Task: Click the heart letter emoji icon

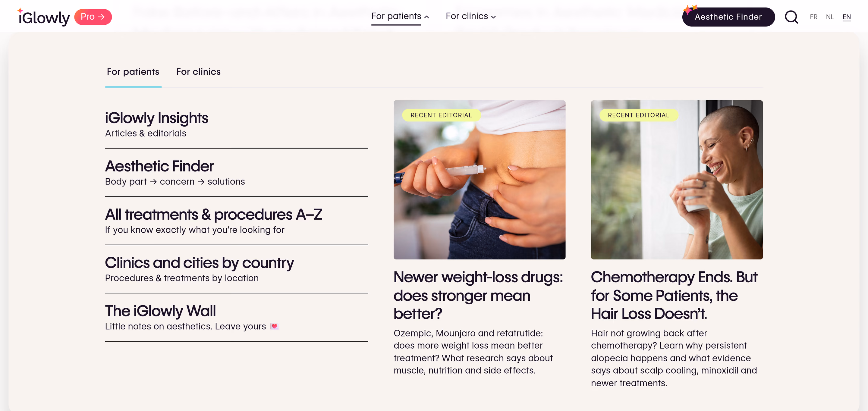Action: click(275, 326)
